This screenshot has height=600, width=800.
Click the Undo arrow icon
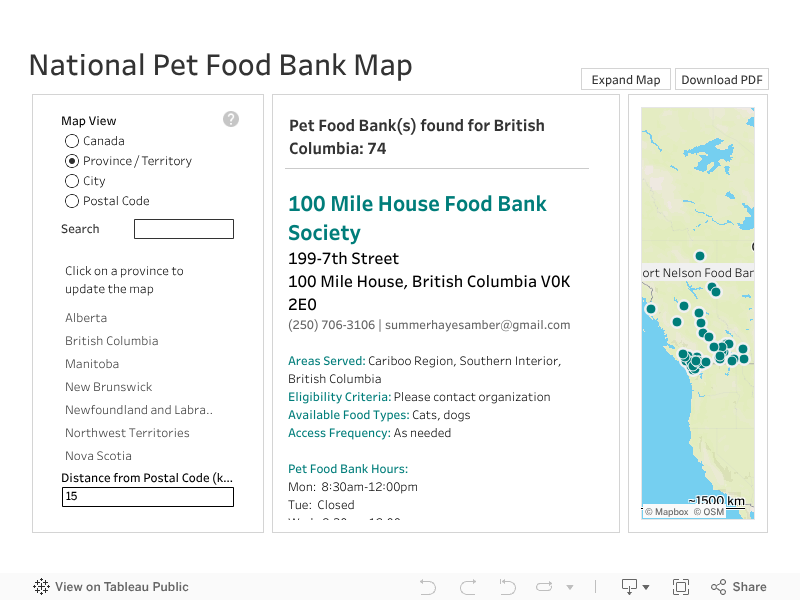point(428,587)
